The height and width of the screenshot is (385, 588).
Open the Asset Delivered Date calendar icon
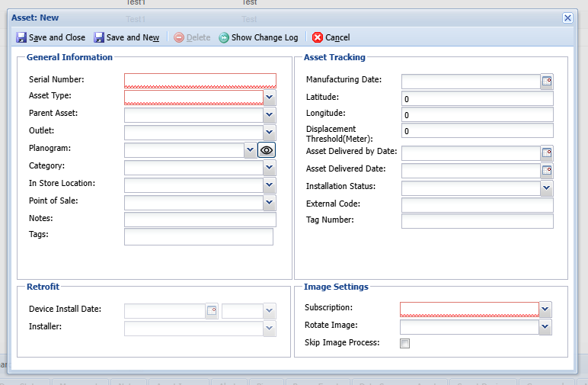[x=547, y=170]
